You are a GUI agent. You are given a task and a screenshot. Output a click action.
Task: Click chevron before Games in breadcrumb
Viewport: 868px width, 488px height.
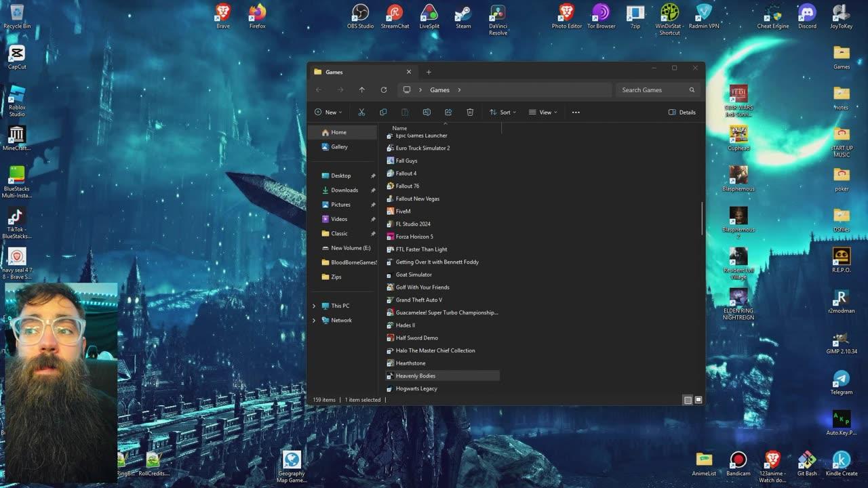point(420,89)
